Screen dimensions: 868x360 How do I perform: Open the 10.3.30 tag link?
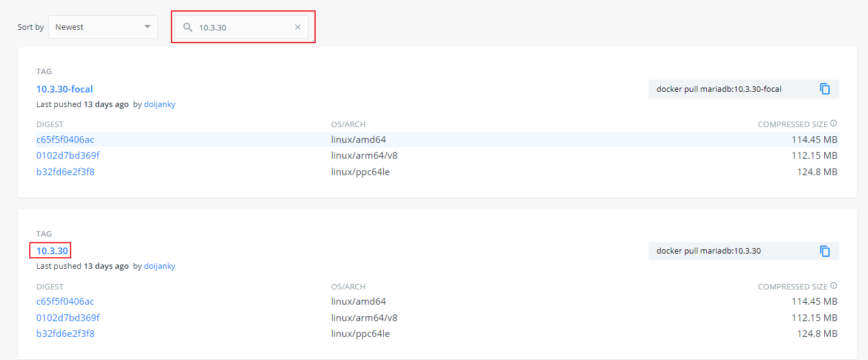52,251
